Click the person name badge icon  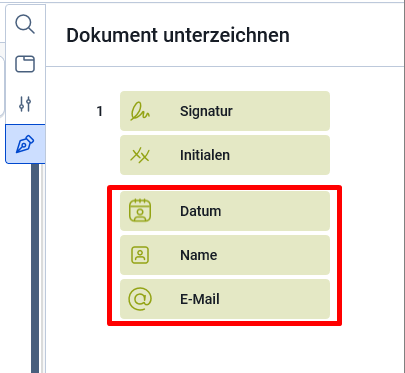140,255
